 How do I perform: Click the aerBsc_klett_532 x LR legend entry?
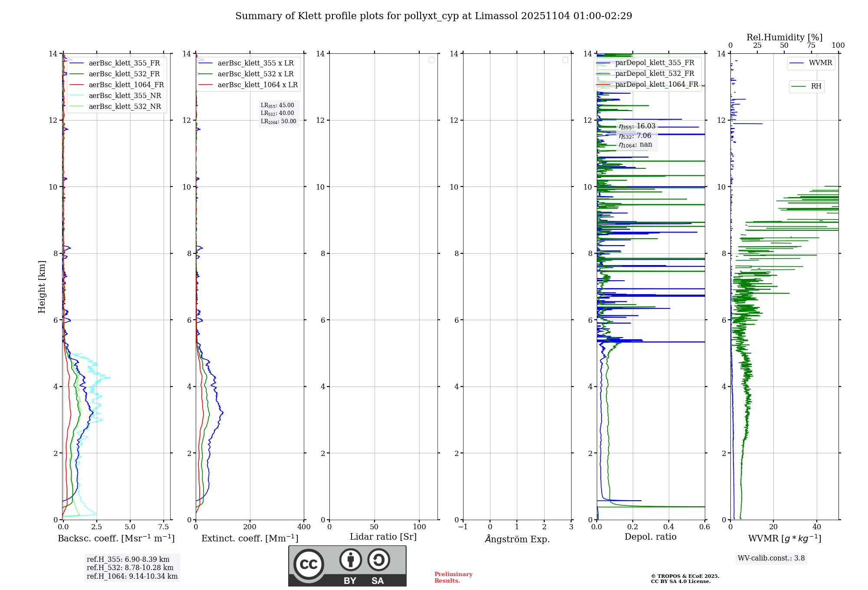(x=255, y=74)
